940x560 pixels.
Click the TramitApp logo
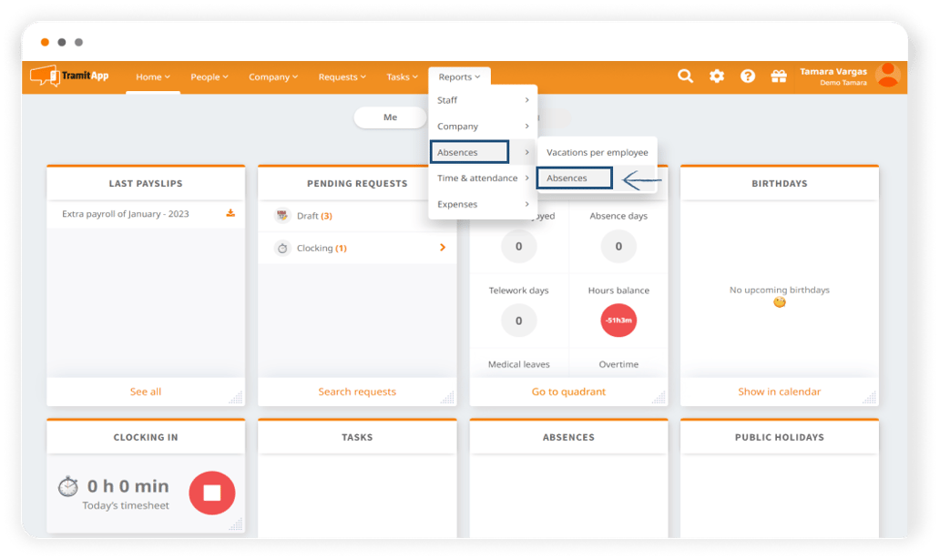coord(69,76)
